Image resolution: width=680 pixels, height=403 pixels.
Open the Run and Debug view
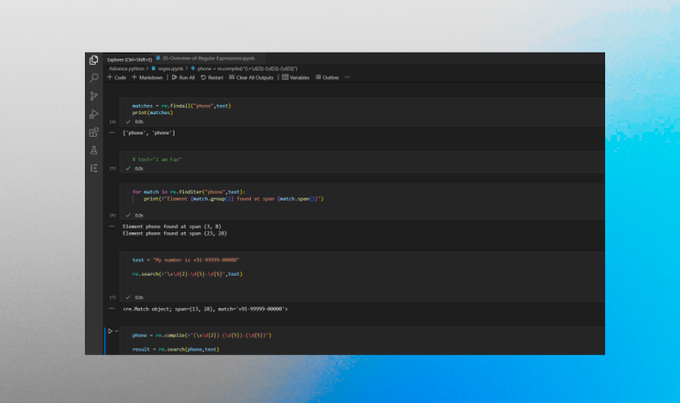tap(94, 114)
